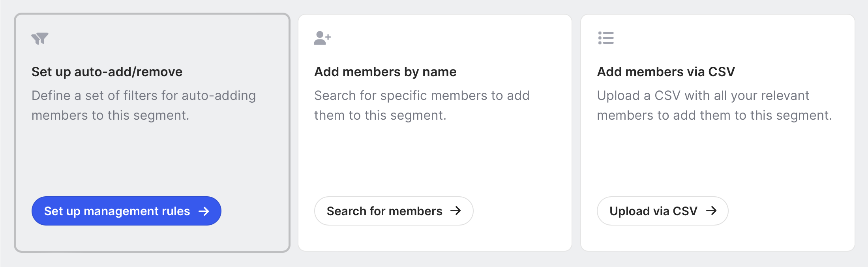
Task: Click arrow icon beside Search for members
Action: point(456,211)
